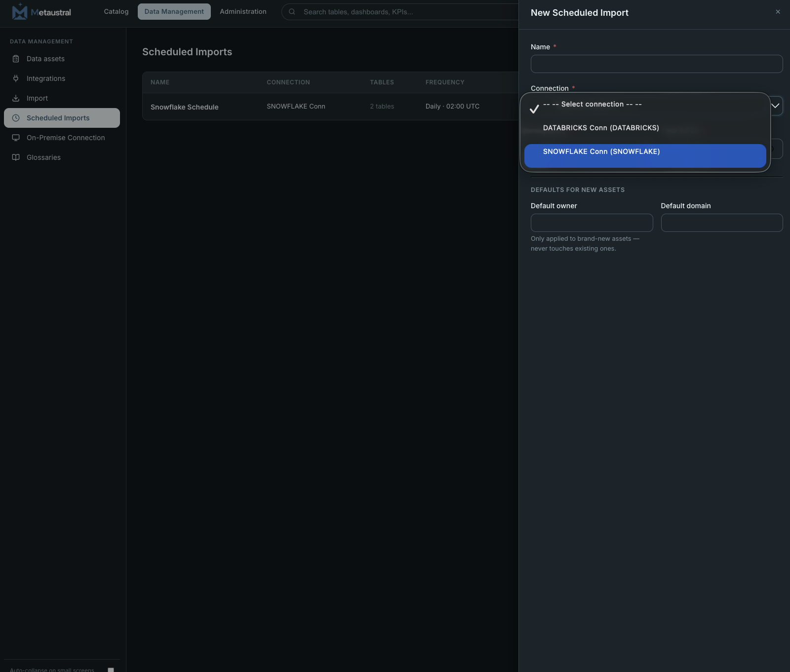Click the Import download icon

(x=16, y=98)
